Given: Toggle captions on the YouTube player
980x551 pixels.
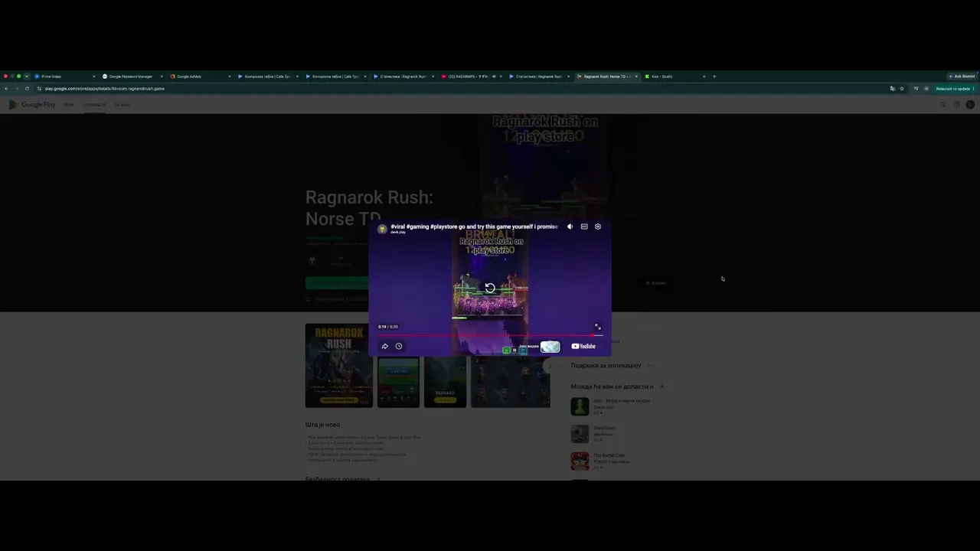Looking at the screenshot, I should pyautogui.click(x=584, y=227).
